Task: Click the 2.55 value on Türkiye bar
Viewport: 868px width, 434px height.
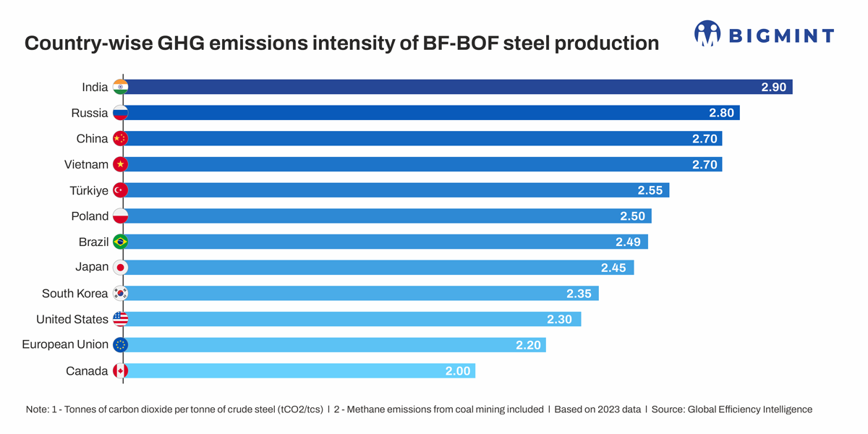Action: click(651, 190)
